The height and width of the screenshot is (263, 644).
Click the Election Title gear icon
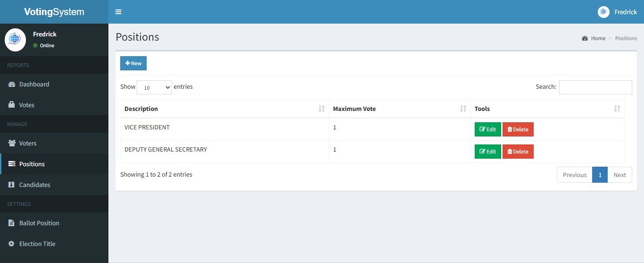tap(12, 244)
